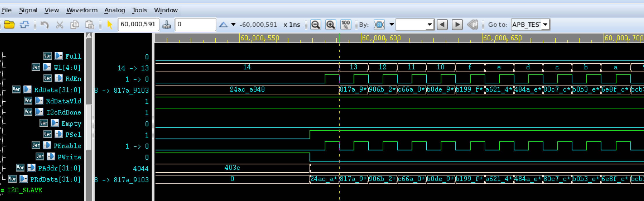
Task: Open the Waveform menu
Action: [x=82, y=10]
